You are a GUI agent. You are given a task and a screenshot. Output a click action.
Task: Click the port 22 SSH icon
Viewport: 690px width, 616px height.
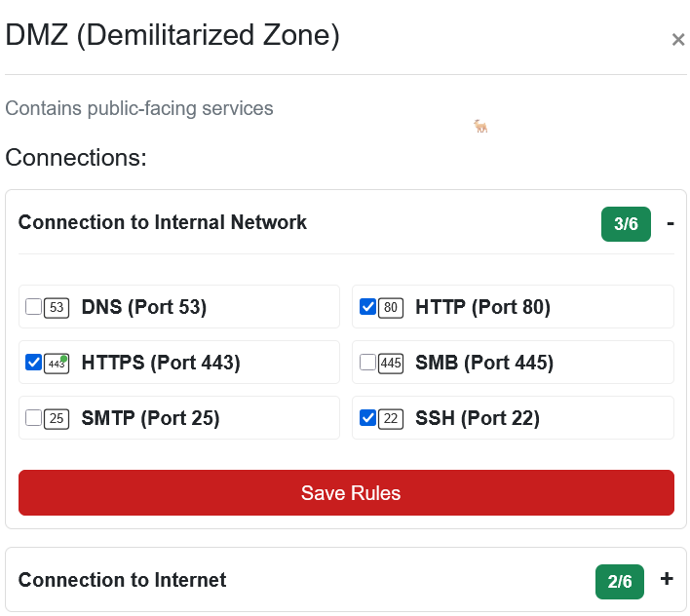pyautogui.click(x=391, y=419)
